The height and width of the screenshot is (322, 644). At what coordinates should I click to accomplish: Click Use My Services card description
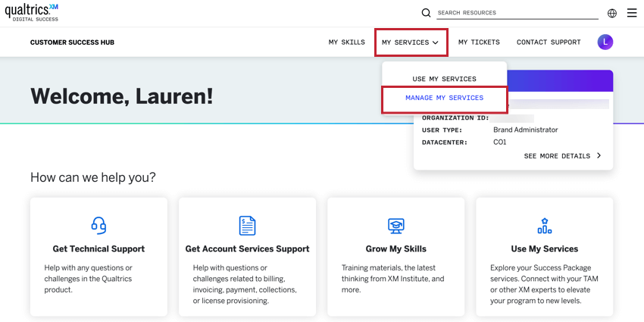544,284
